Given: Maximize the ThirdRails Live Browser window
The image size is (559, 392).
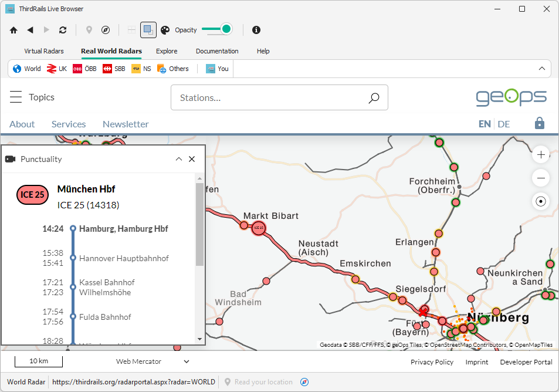Looking at the screenshot, I should [x=522, y=9].
